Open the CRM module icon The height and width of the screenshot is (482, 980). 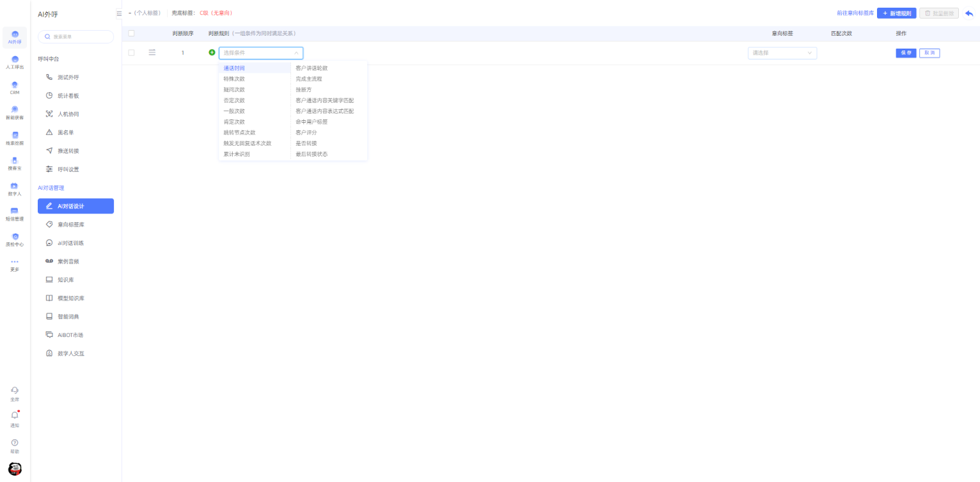pos(15,85)
